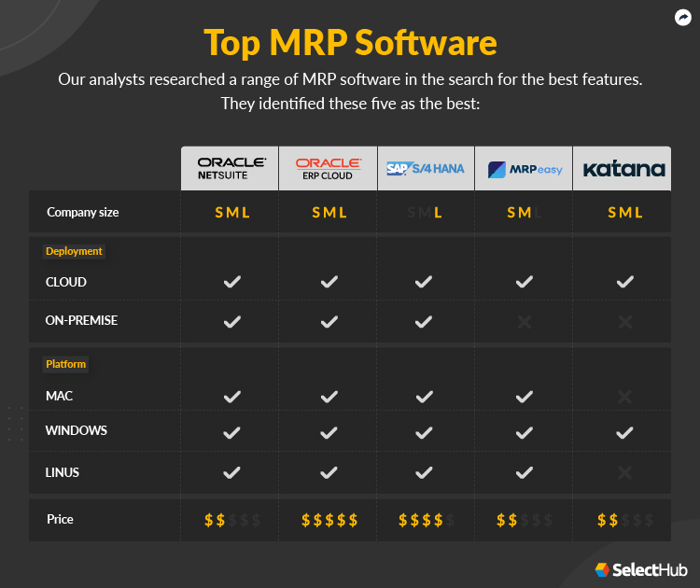Click the CLOUD row label
The height and width of the screenshot is (588, 700).
(66, 282)
